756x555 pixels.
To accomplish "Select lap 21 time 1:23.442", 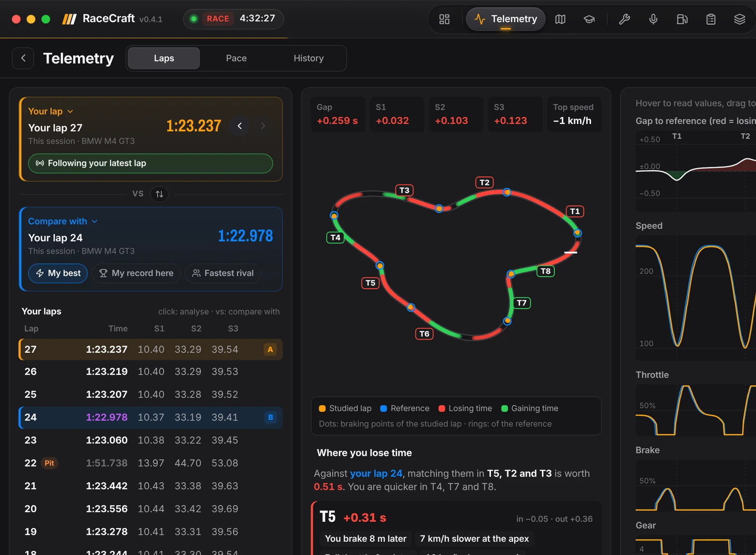I will [x=107, y=486].
